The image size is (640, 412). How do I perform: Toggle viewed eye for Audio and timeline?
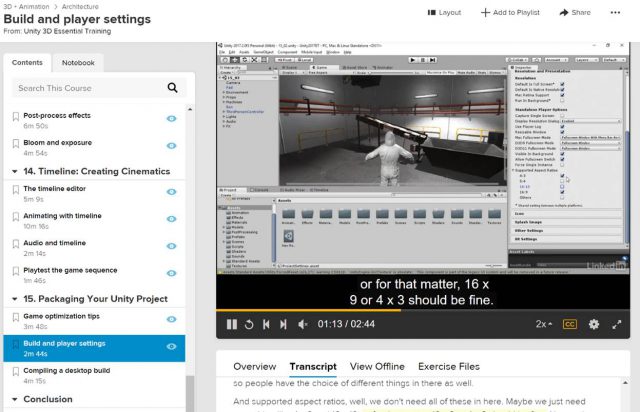point(171,246)
